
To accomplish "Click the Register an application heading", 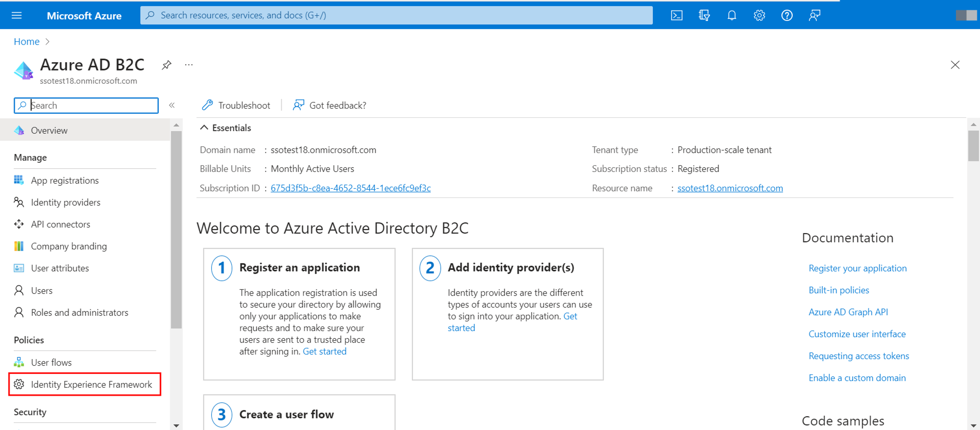I will (x=299, y=268).
